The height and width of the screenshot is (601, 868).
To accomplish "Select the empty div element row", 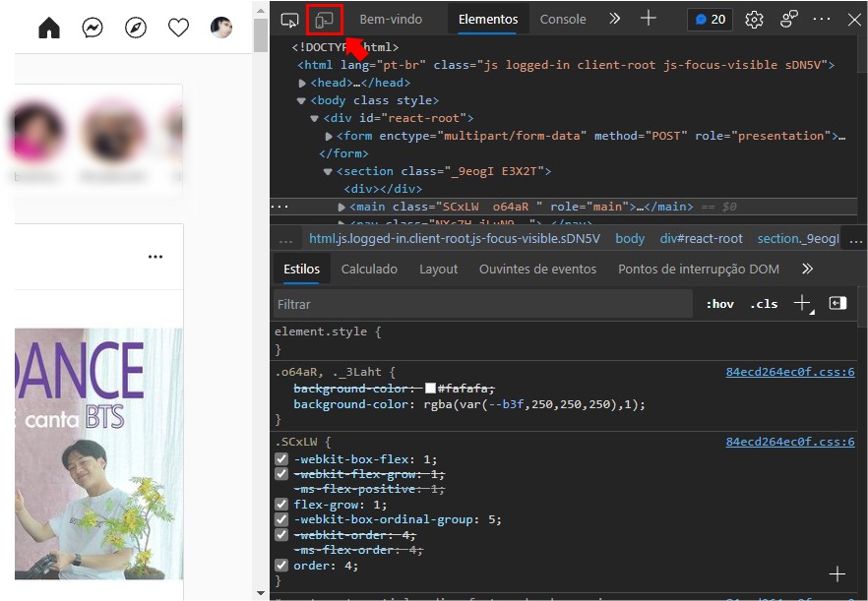I will coord(383,189).
